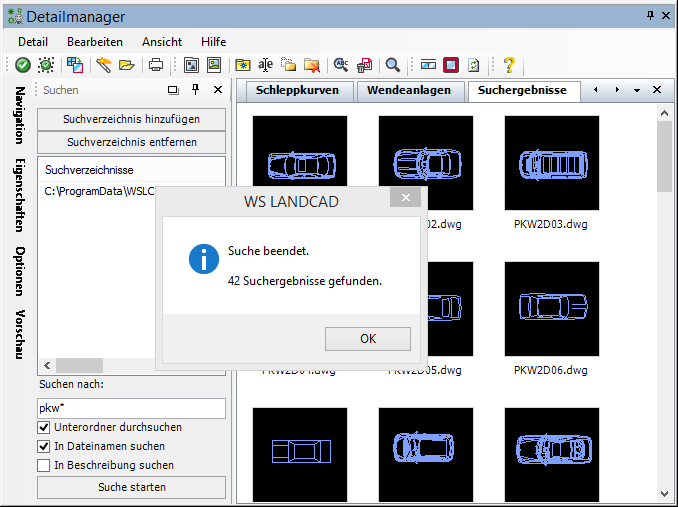Select the PKW2D03.dwg thumbnail
The image size is (678, 507).
[551, 163]
